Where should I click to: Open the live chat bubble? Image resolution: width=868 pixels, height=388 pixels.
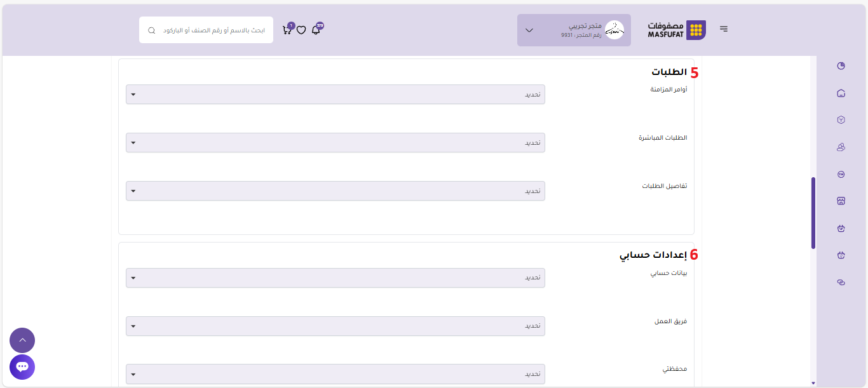click(x=22, y=367)
